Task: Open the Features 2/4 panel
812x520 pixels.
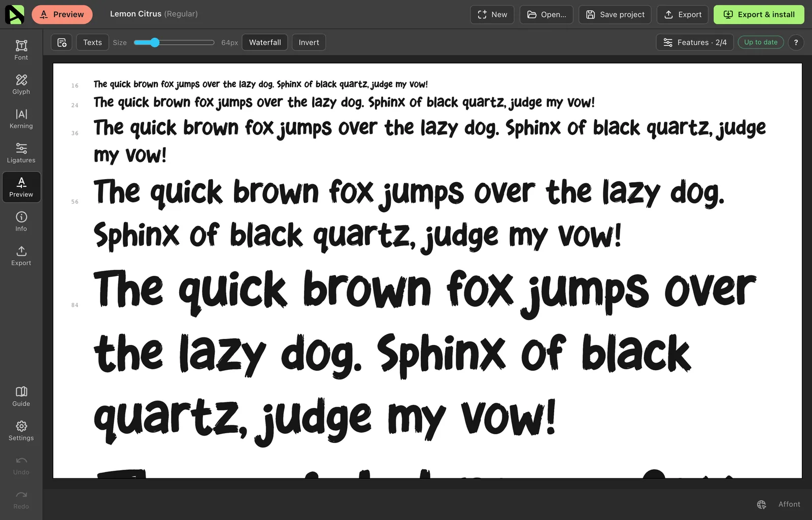Action: (695, 43)
